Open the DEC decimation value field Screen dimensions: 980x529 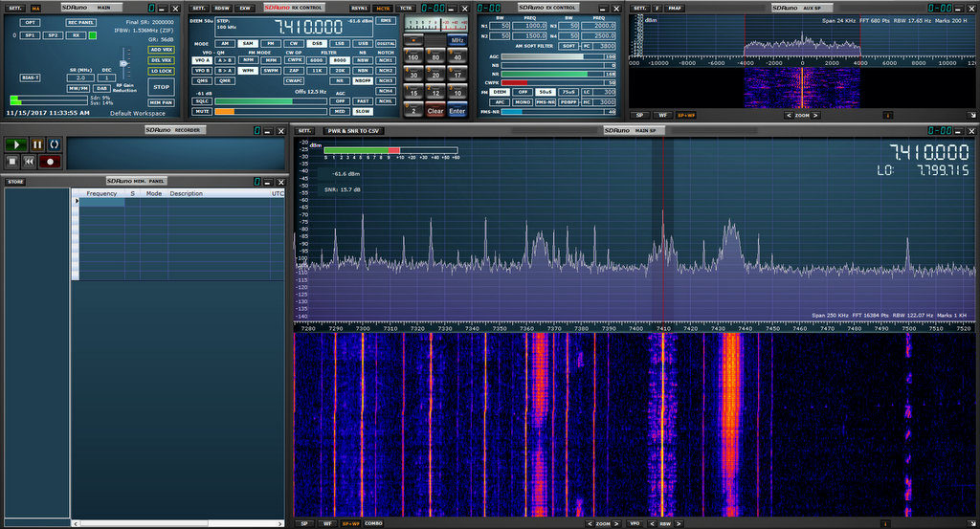pyautogui.click(x=106, y=78)
